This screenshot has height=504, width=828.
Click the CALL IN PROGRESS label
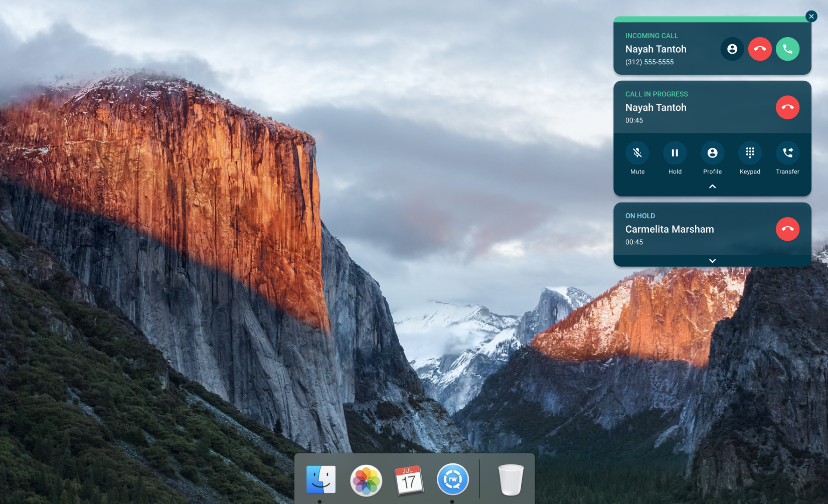pos(656,94)
